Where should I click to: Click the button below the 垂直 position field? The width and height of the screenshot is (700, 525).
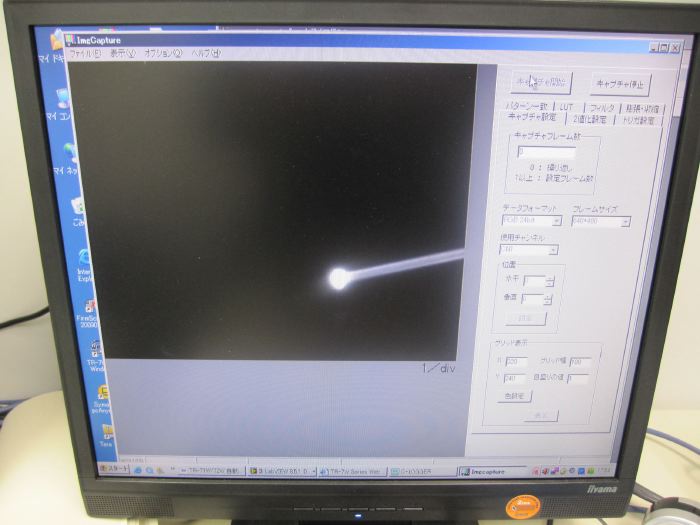pyautogui.click(x=525, y=319)
